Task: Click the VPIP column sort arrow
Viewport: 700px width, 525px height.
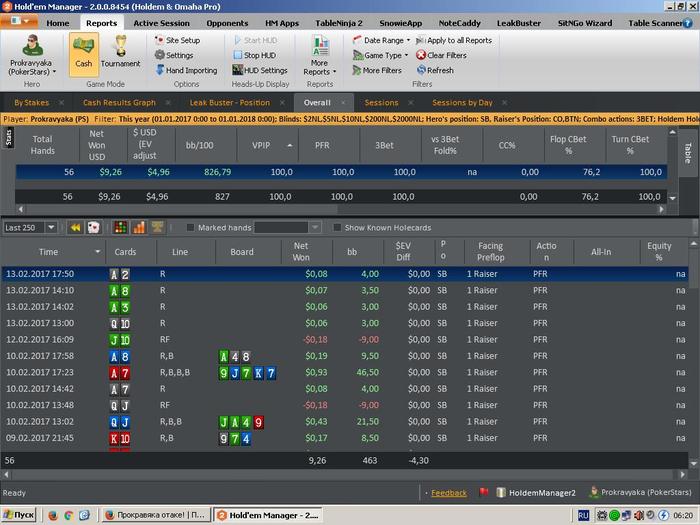Action: tap(290, 146)
